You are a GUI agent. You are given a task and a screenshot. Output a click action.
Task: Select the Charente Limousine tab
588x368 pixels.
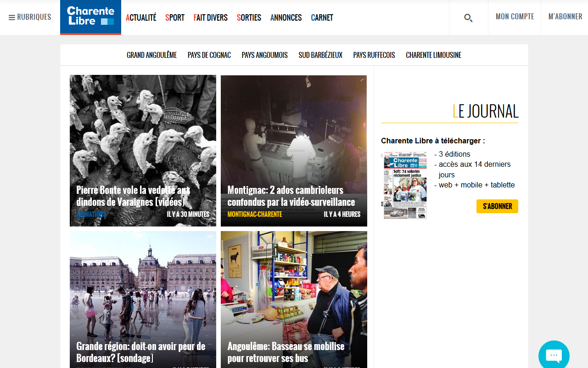point(433,55)
